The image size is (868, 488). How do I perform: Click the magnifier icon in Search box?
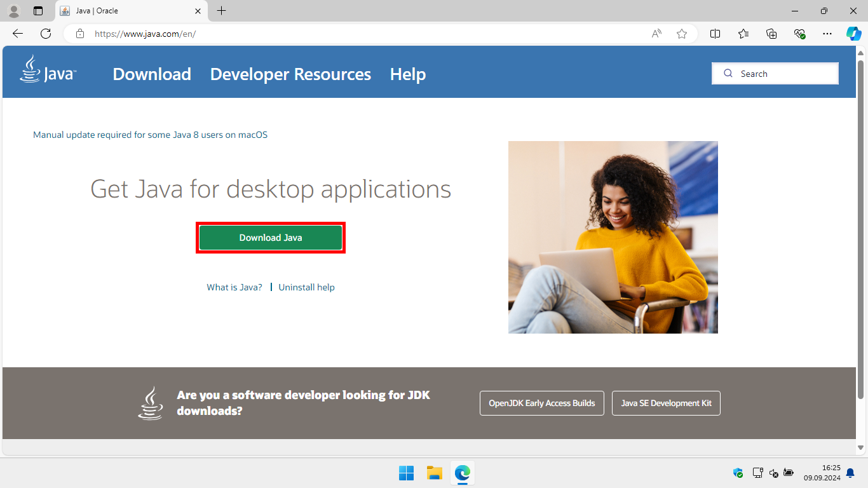[x=728, y=74]
